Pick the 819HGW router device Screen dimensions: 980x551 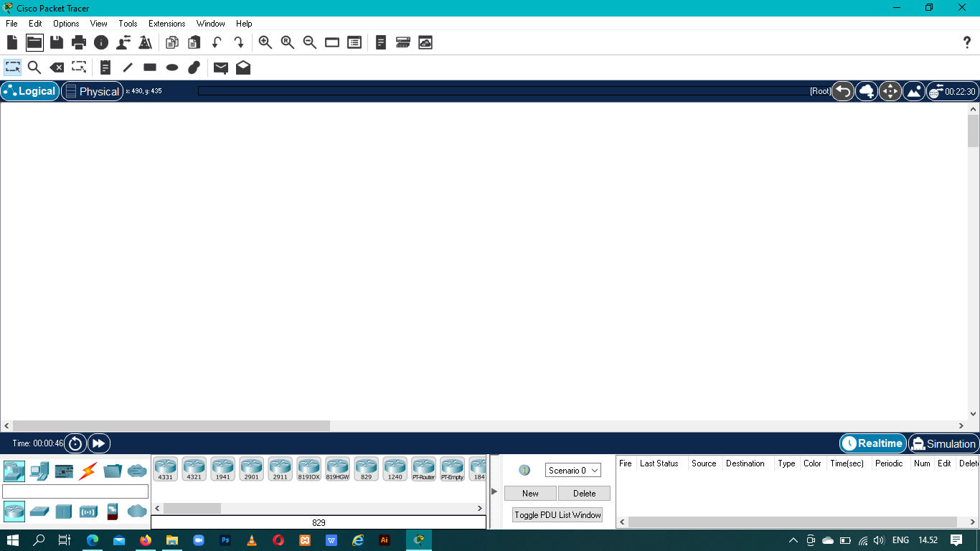[338, 468]
